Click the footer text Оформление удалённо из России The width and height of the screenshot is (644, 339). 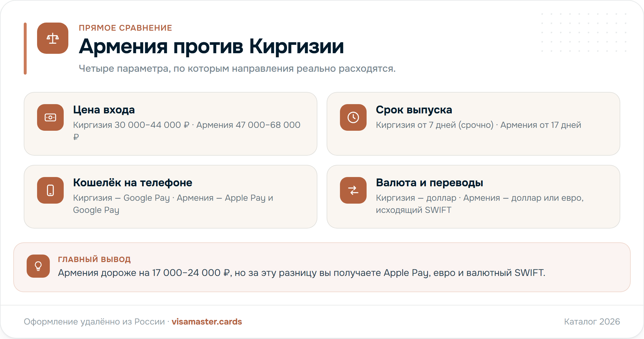pos(94,322)
